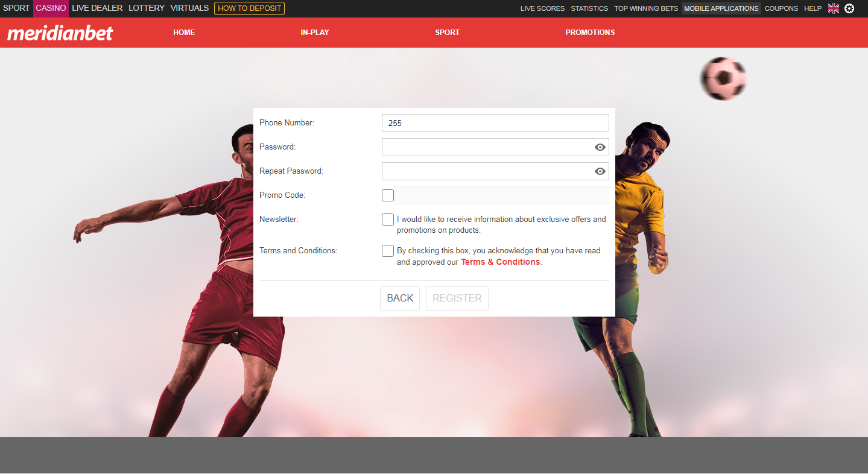
Task: Go to PROMOTIONS in navigation bar
Action: 590,33
